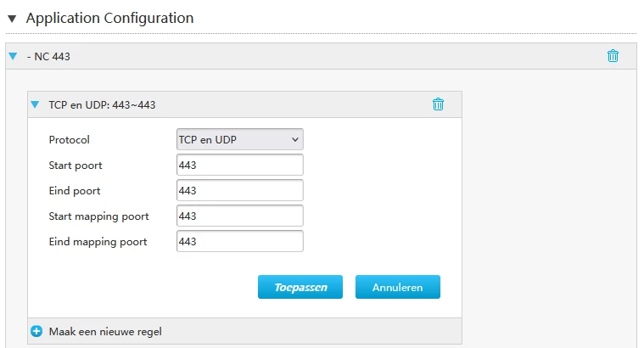Focus the Start poort input field
Screen dimensions: 644x348
coord(240,165)
